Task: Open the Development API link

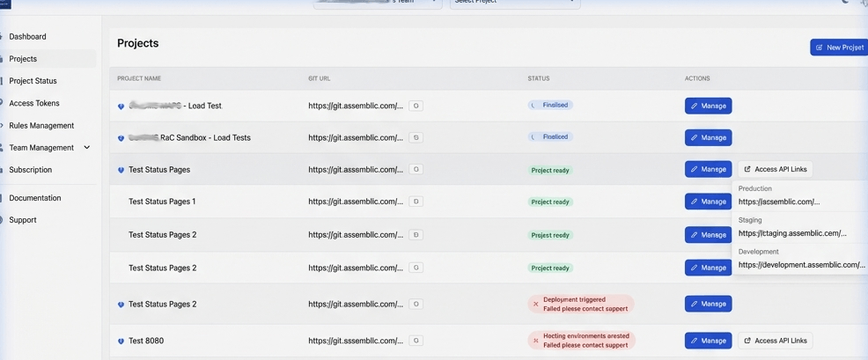Action: tap(802, 265)
